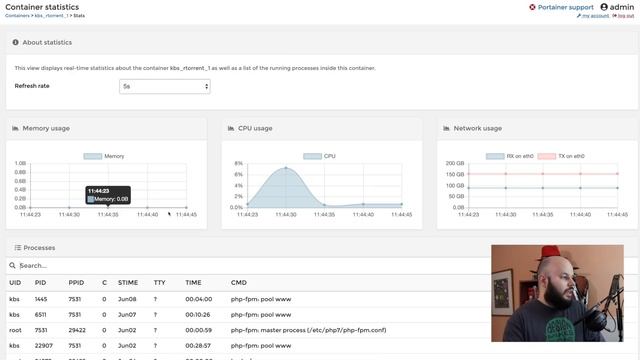
Task: Sort processes by TTY column
Action: pos(160,282)
